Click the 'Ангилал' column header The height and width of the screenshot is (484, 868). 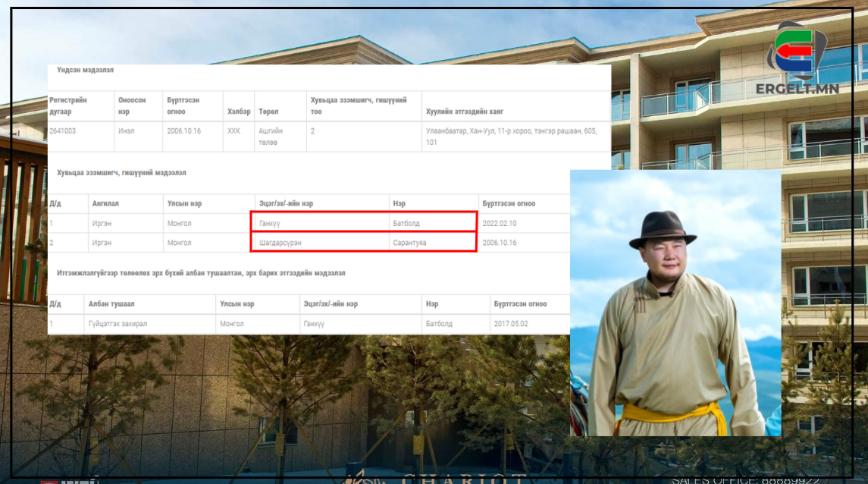tap(105, 203)
